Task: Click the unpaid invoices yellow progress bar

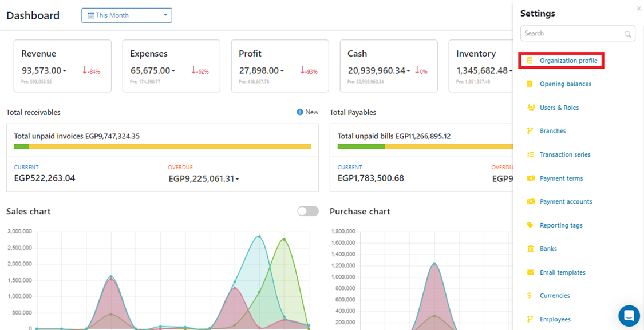Action: click(169, 146)
